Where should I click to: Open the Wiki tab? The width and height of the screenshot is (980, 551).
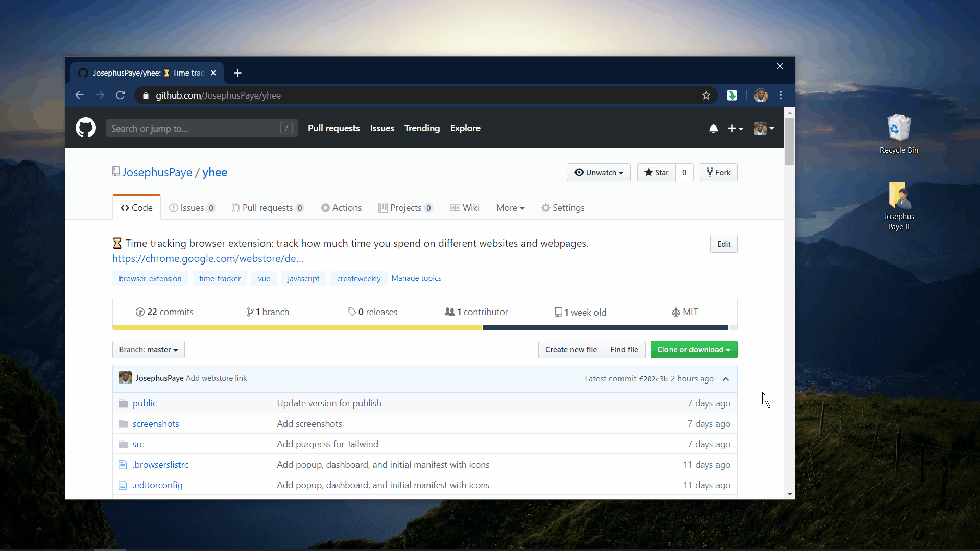465,208
